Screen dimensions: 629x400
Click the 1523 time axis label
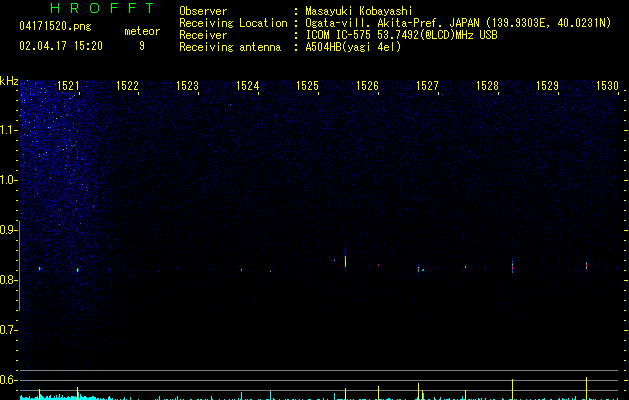click(187, 85)
